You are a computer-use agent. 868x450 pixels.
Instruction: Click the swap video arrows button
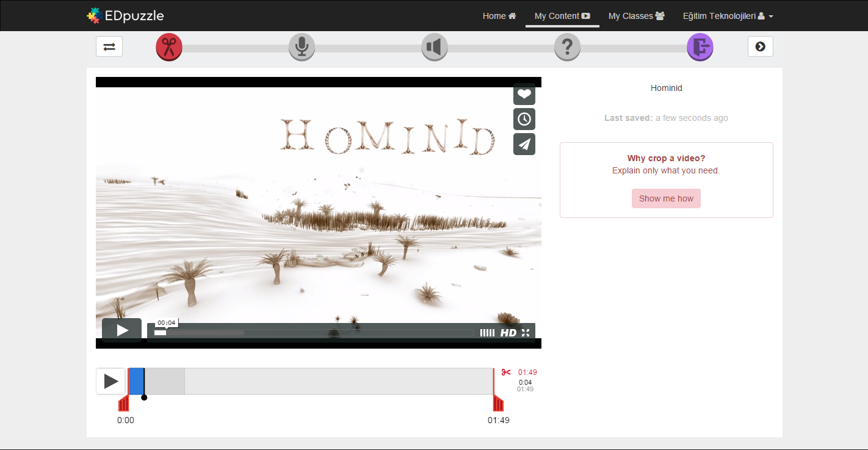point(109,46)
